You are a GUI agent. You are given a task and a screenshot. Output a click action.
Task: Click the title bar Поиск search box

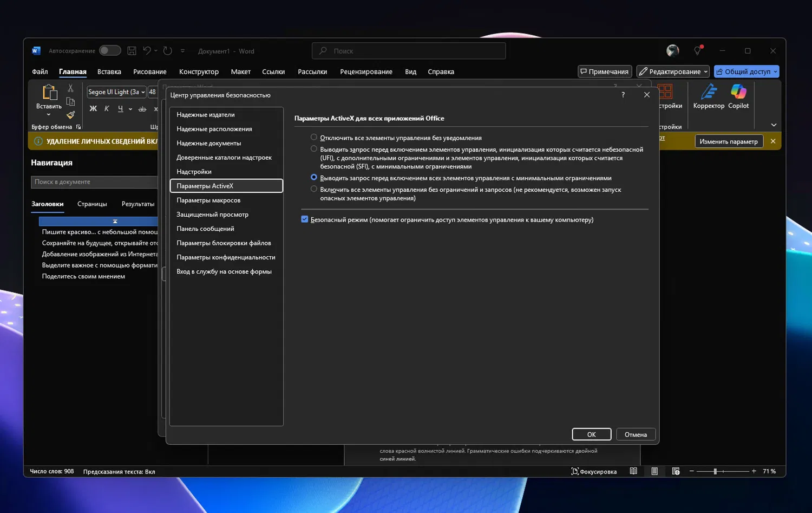(x=409, y=51)
